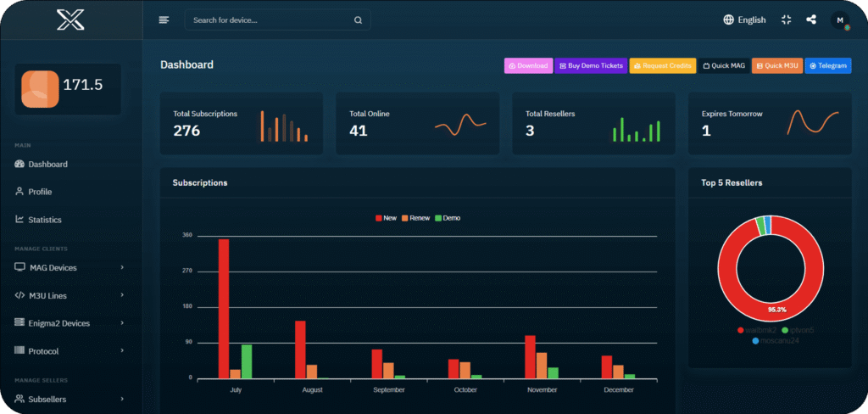Click the search magnifier icon
The width and height of the screenshot is (868, 414).
click(358, 20)
